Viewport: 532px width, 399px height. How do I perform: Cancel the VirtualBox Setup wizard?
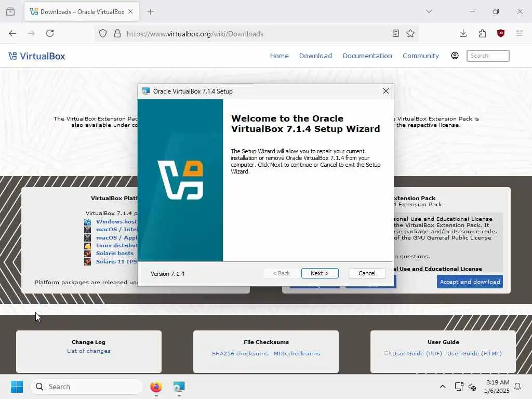pos(367,273)
